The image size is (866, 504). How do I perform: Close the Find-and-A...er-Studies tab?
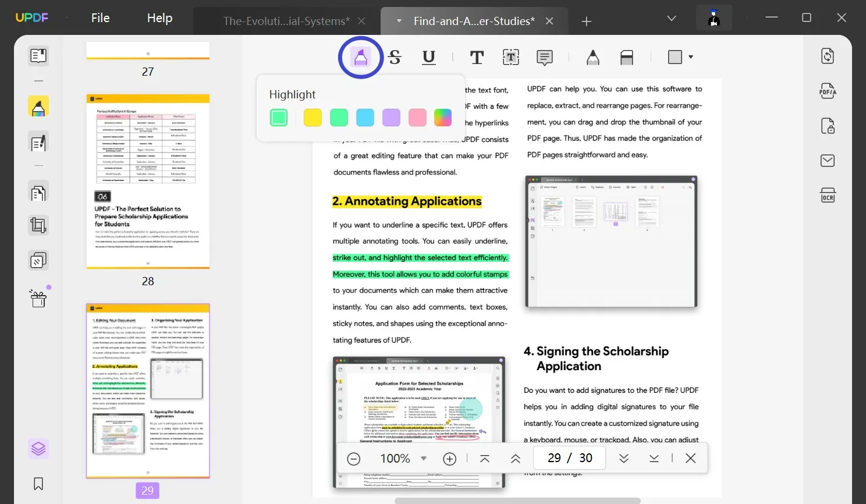coord(549,21)
